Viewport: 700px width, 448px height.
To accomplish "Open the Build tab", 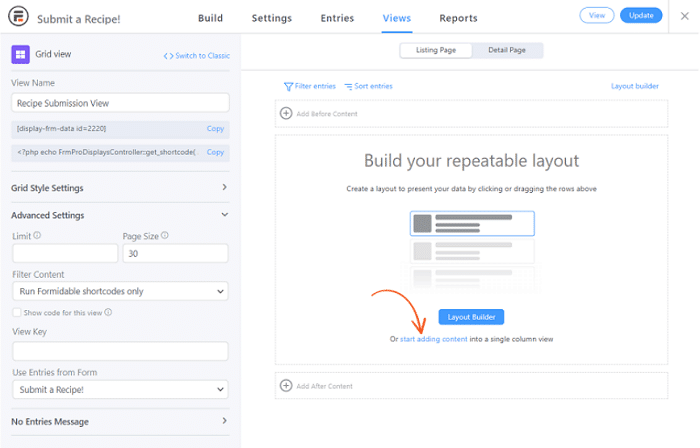I will [210, 18].
